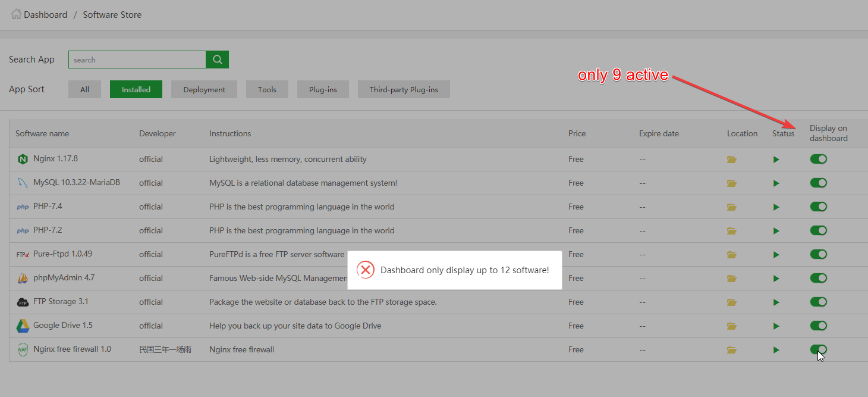Click the Nginx 1.17.8 app icon

coord(23,159)
